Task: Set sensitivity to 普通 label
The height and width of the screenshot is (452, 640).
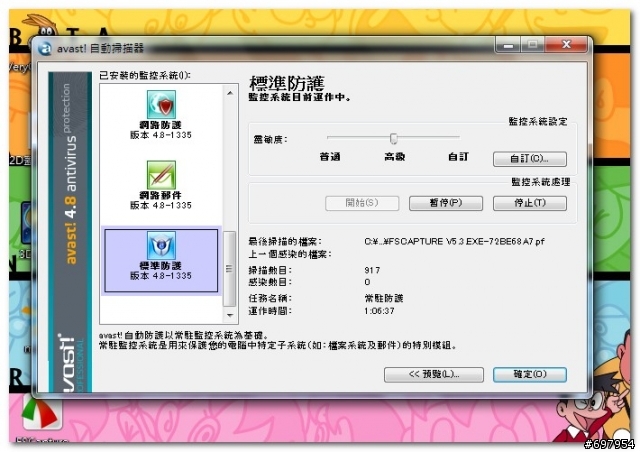Action: pyautogui.click(x=330, y=157)
